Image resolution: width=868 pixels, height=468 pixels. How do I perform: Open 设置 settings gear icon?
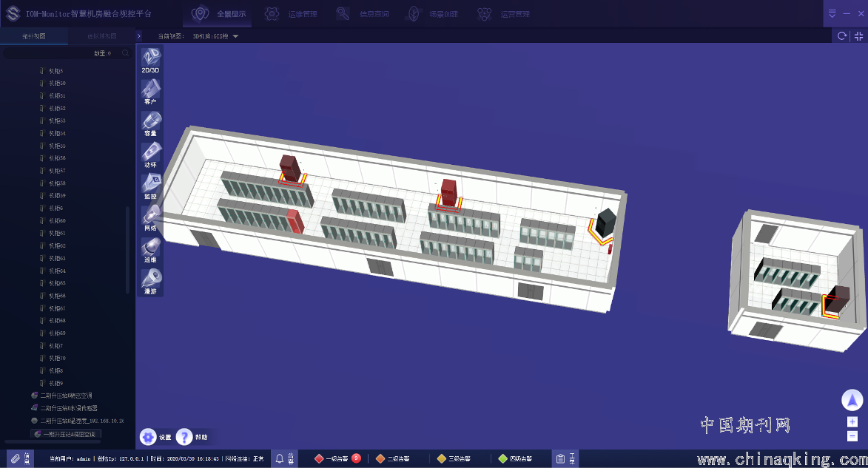tap(148, 437)
